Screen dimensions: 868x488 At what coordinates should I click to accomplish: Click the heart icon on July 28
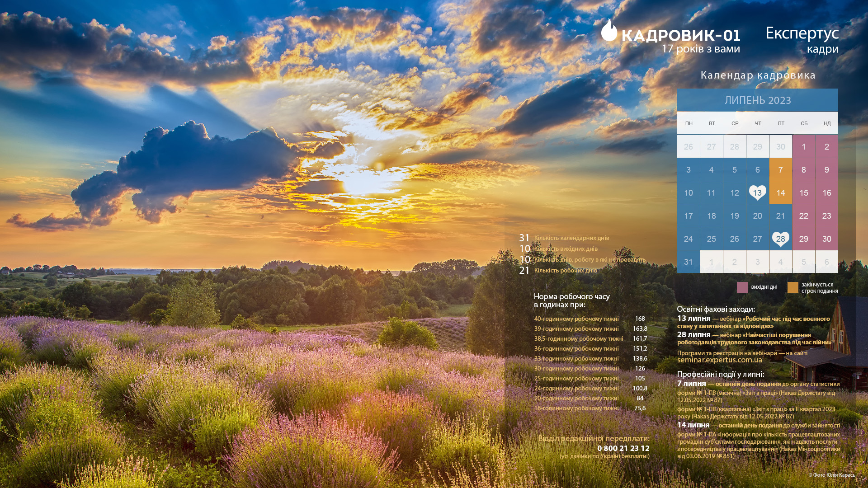(780, 239)
